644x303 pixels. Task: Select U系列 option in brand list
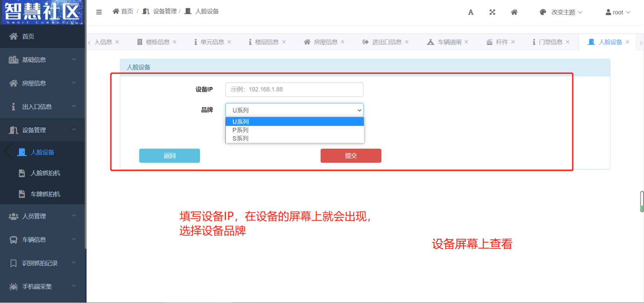point(295,122)
